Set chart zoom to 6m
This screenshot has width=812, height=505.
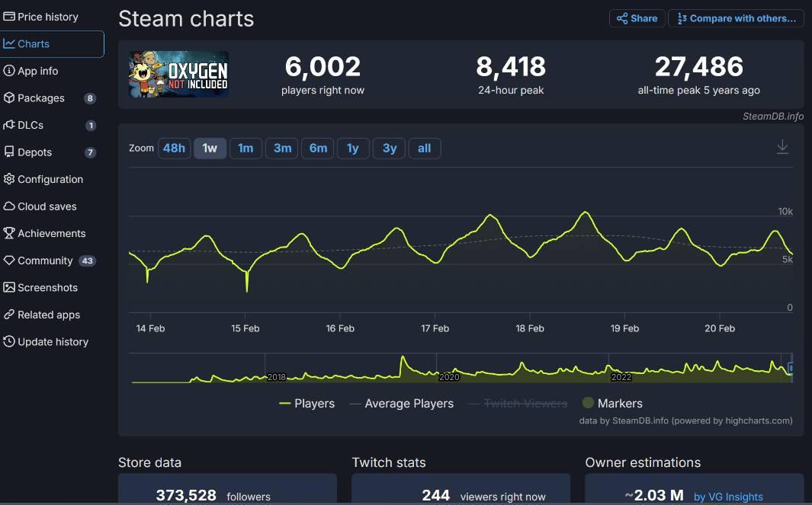tap(318, 149)
